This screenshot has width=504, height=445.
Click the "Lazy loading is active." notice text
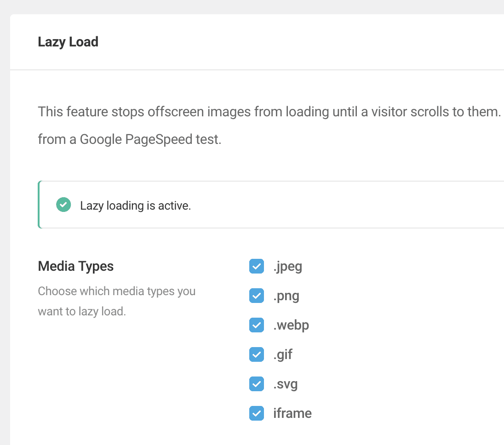[135, 205]
